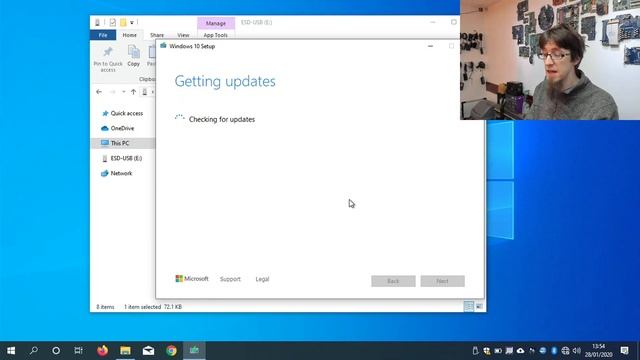Click the 'Checking for updates' text
Screen dimensions: 640x360
pyautogui.click(x=222, y=119)
